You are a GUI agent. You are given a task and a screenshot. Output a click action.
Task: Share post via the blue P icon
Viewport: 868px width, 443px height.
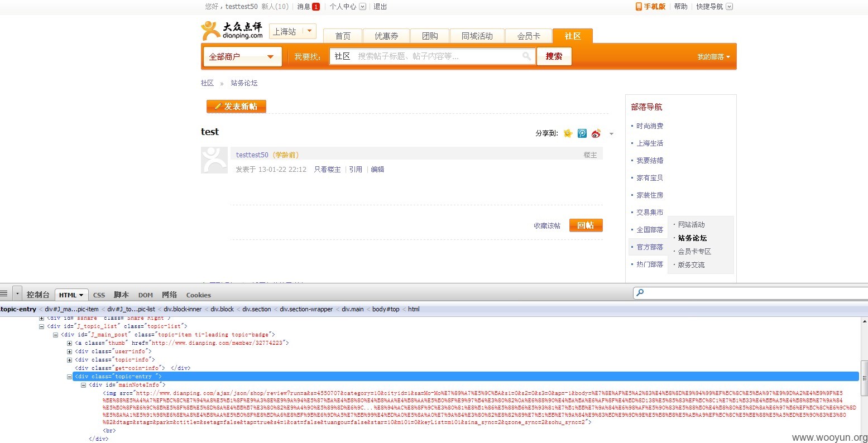point(582,133)
